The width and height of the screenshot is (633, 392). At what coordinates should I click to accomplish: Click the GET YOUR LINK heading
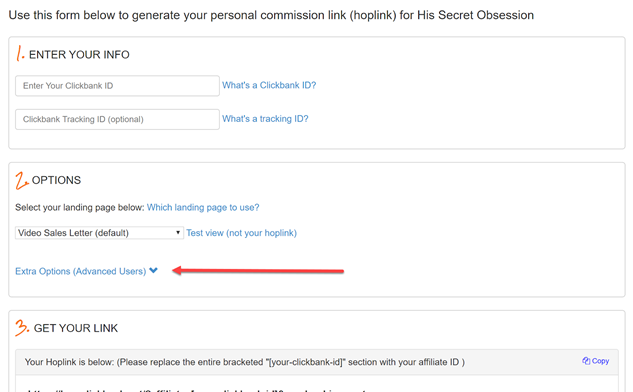tap(76, 328)
